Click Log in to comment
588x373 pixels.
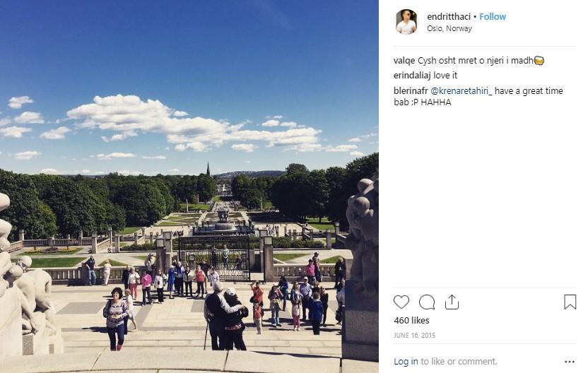406,362
